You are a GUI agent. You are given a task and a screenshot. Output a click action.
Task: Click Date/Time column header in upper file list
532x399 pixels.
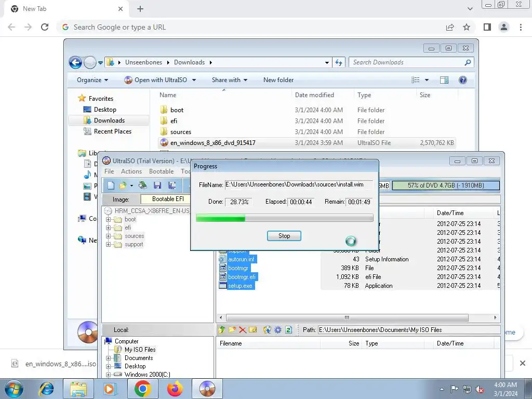pos(450,212)
